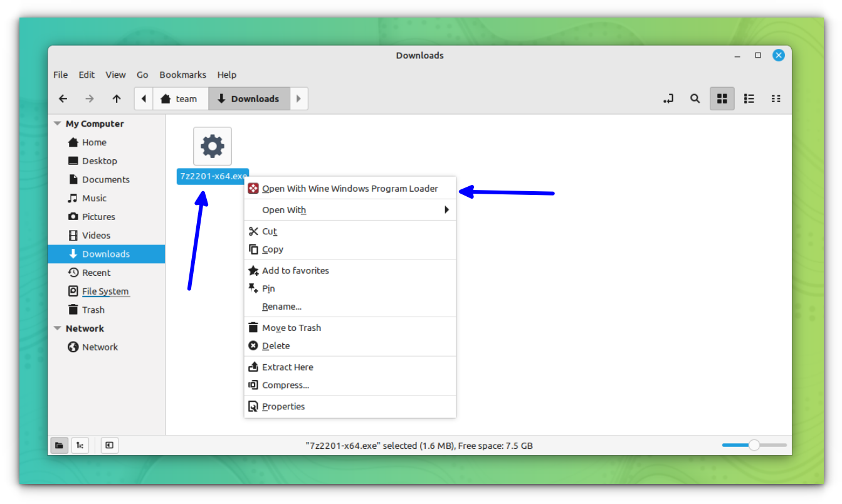Screen dimensions: 842x504
Task: Open the search icon in toolbar
Action: (x=695, y=98)
